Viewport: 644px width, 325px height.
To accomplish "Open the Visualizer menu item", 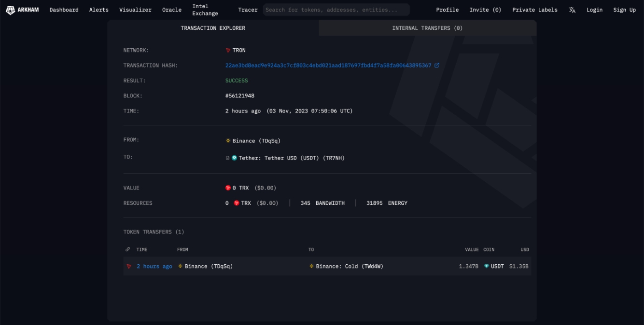I will point(135,9).
